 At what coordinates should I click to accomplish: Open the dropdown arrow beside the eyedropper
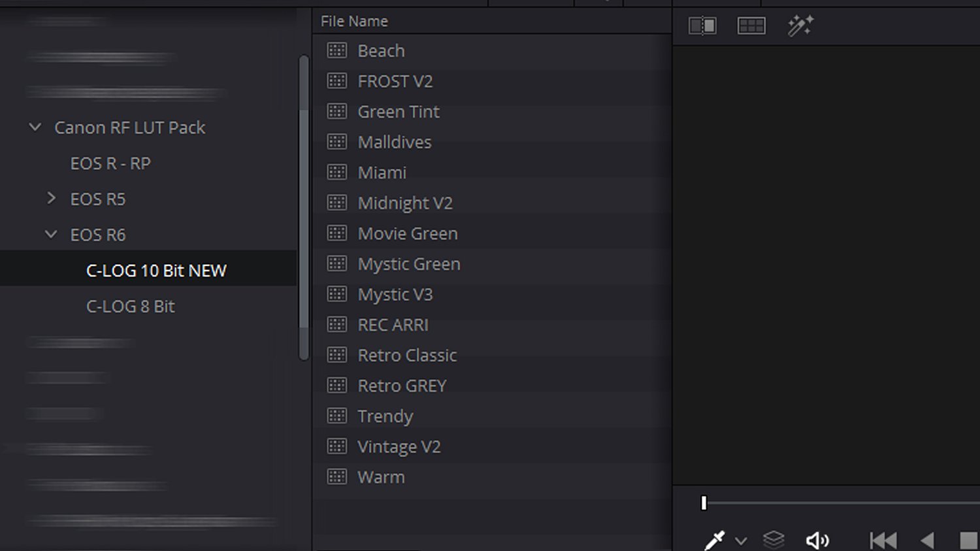pos(741,541)
